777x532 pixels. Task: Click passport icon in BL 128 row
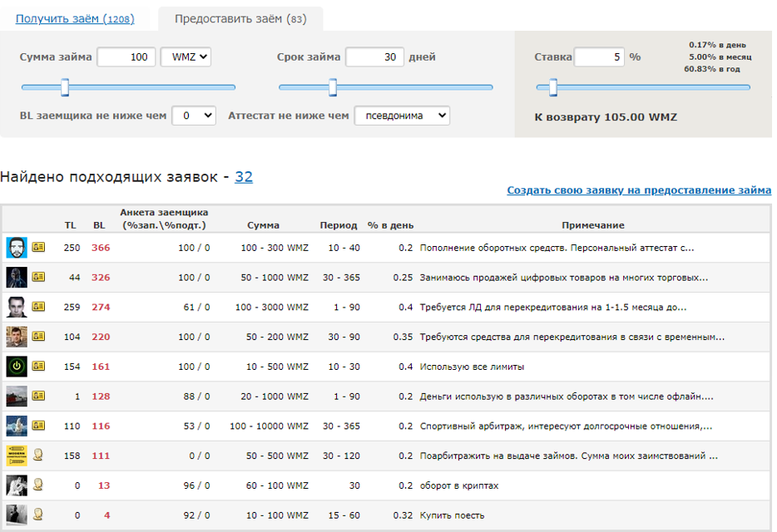[x=38, y=396]
